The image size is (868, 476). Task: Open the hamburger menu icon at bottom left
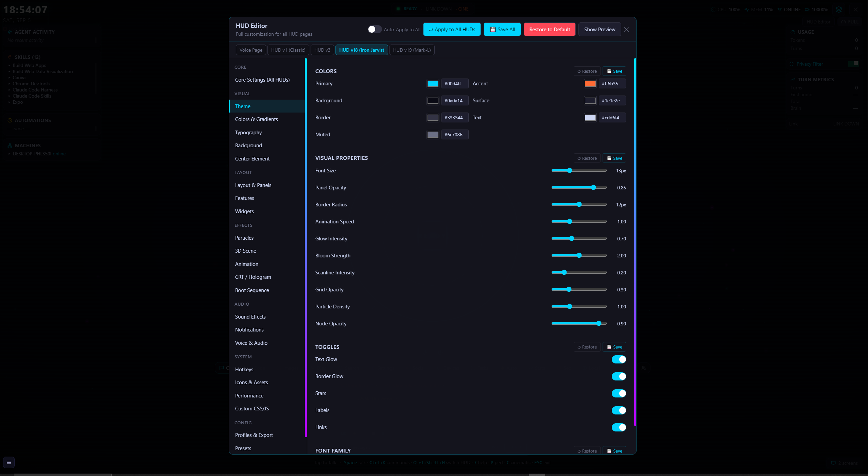(9, 462)
